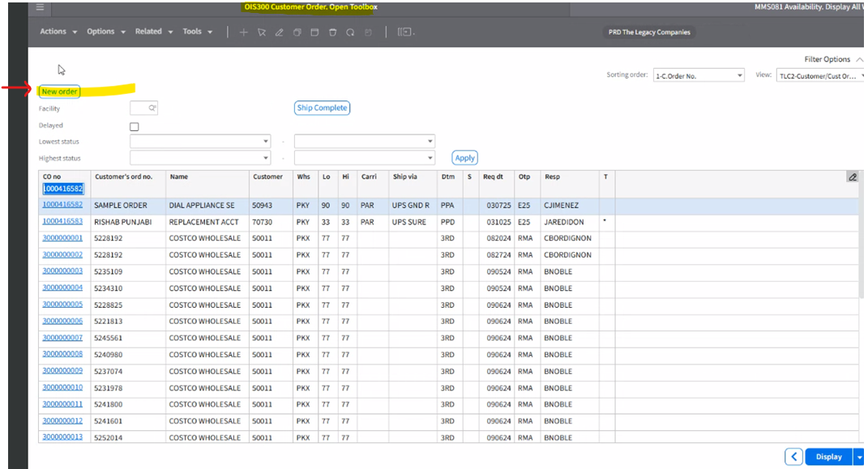This screenshot has width=868, height=469.
Task: Click the Refresh toolbar icon
Action: coord(350,32)
